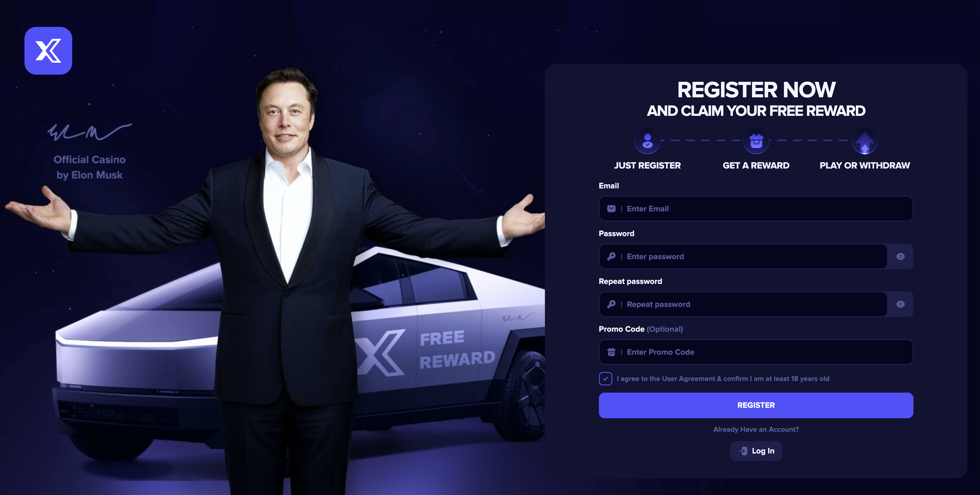This screenshot has height=495, width=980.
Task: Click the envelope icon in Email field
Action: 611,208
